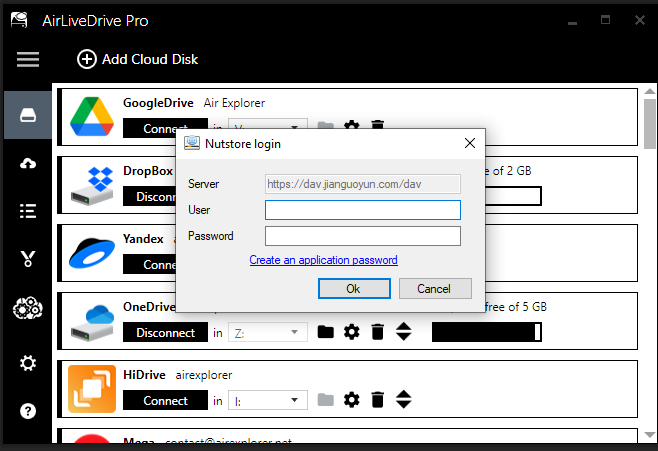Focus the User input field

tap(363, 210)
